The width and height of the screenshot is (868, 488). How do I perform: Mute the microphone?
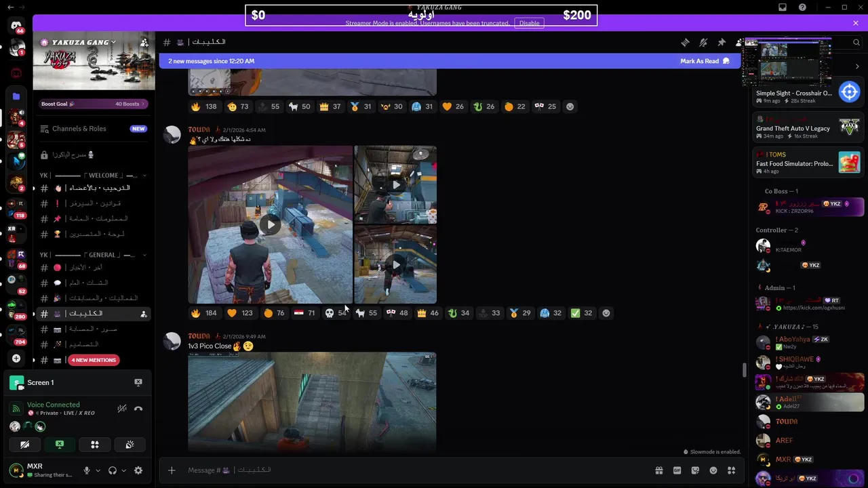86,470
